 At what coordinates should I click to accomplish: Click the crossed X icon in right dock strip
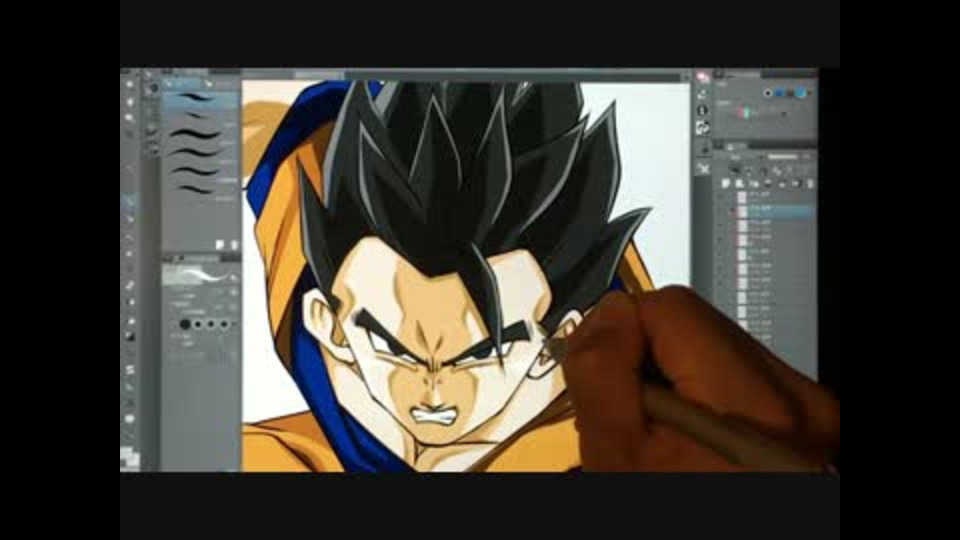tap(703, 167)
